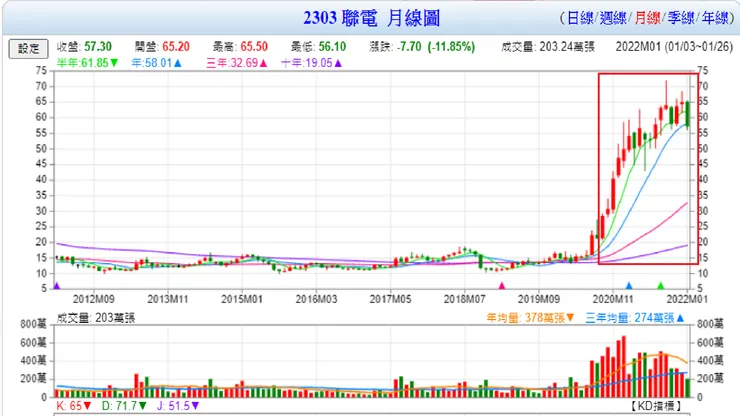The image size is (740, 416).
Task: Click the J: 51.5 indicator value
Action: click(178, 406)
